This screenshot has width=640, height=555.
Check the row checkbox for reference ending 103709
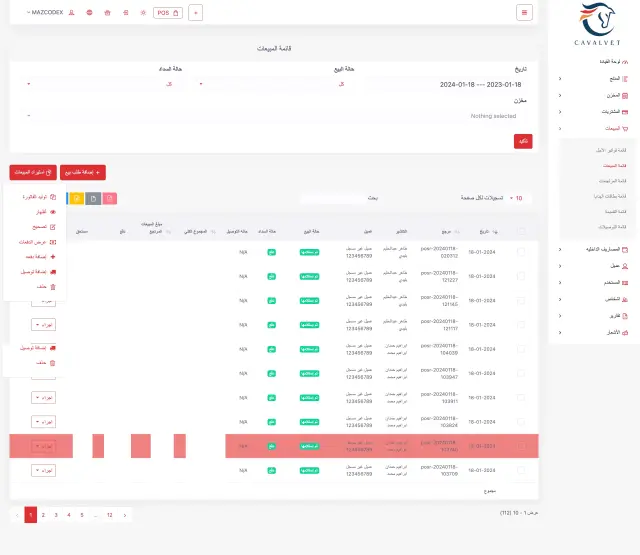[x=521, y=470]
